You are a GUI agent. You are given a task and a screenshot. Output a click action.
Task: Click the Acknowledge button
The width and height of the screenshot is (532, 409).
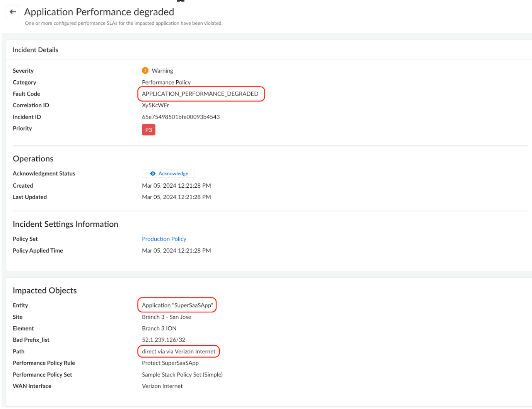pos(168,173)
